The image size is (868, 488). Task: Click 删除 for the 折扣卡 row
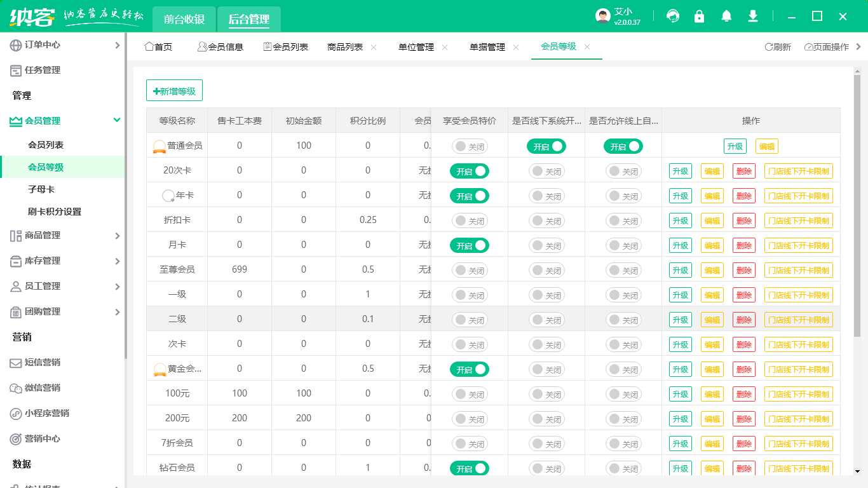[743, 220]
